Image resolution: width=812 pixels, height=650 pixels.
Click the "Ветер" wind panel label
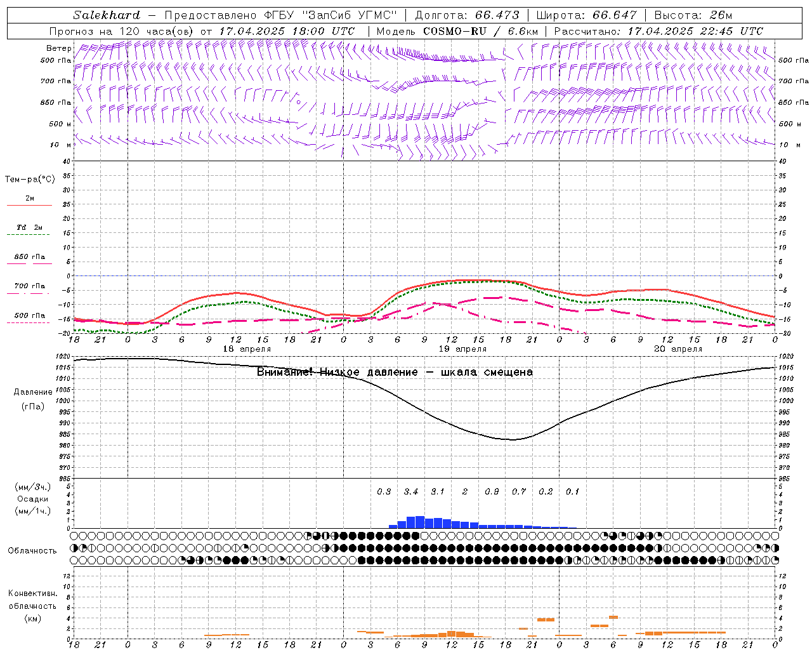[x=59, y=48]
